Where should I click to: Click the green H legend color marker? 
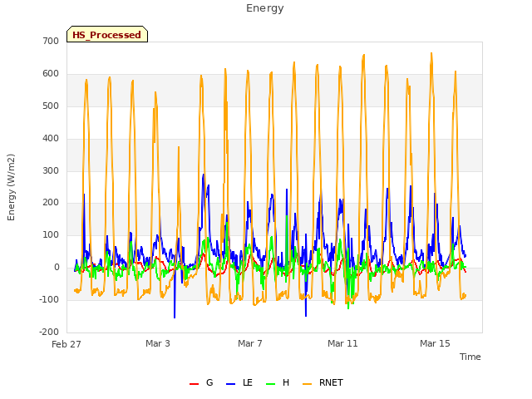270,384
